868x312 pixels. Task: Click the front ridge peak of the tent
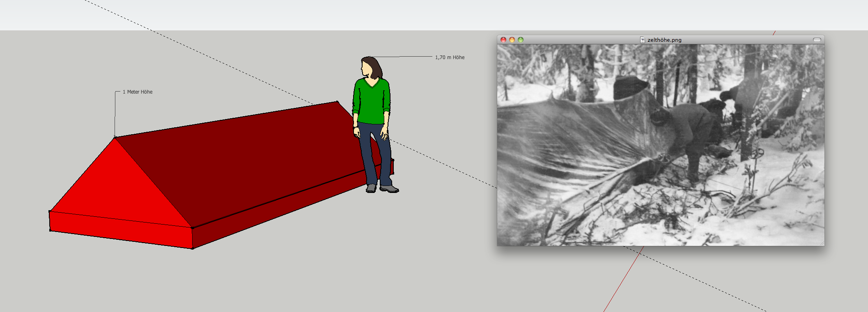[x=115, y=137]
